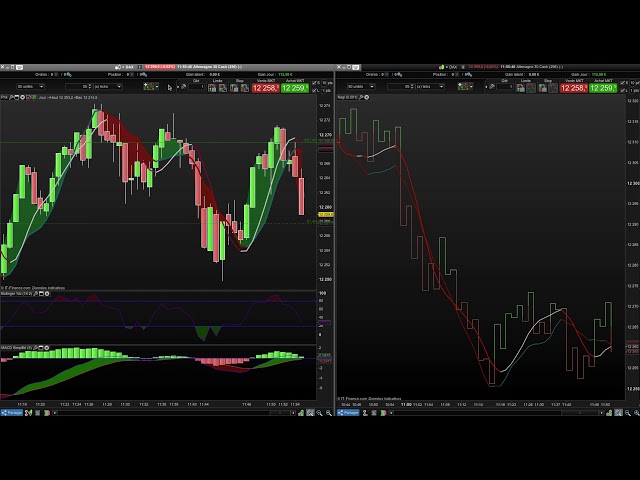Click Achat MKT buy button in right chart

point(603,88)
